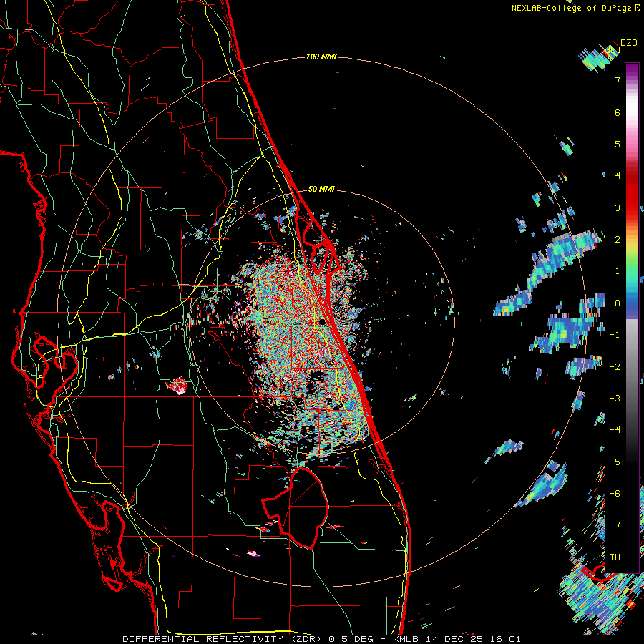Click the NEXLAB-College of DuPage title text

point(575,8)
